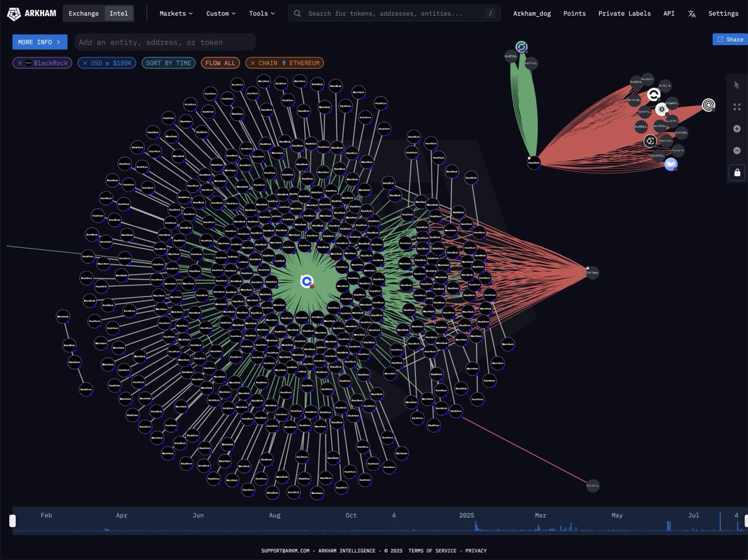The height and width of the screenshot is (560, 748).
Task: Toggle the SORT BY TIME filter
Action: pyautogui.click(x=168, y=63)
